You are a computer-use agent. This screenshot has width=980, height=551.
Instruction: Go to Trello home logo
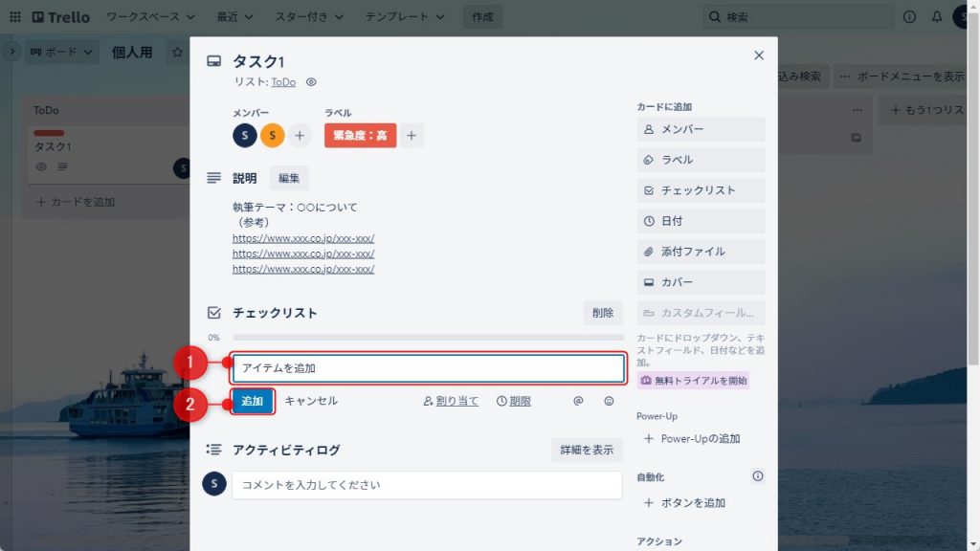coord(60,17)
